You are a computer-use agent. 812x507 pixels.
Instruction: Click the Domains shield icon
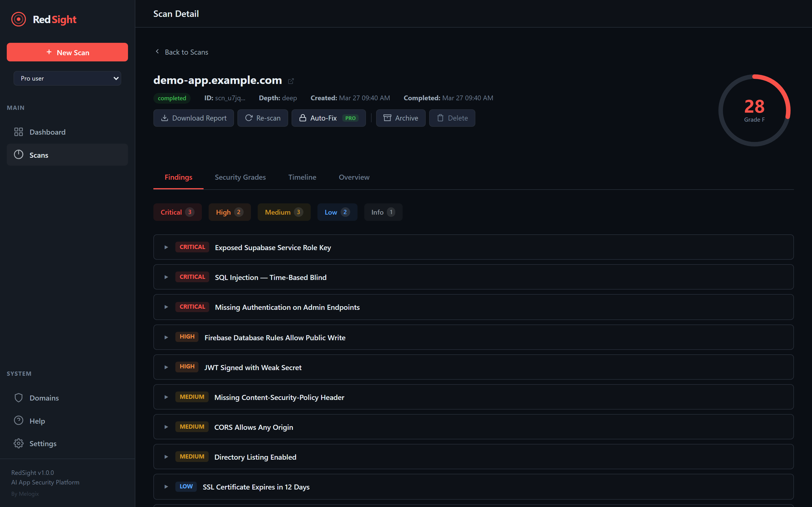point(18,398)
